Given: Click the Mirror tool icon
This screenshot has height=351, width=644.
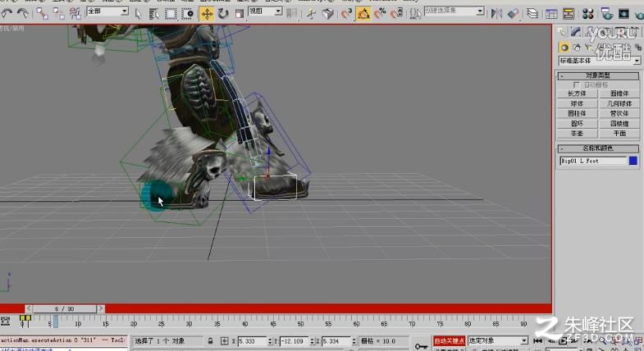Looking at the screenshot, I should (496, 14).
